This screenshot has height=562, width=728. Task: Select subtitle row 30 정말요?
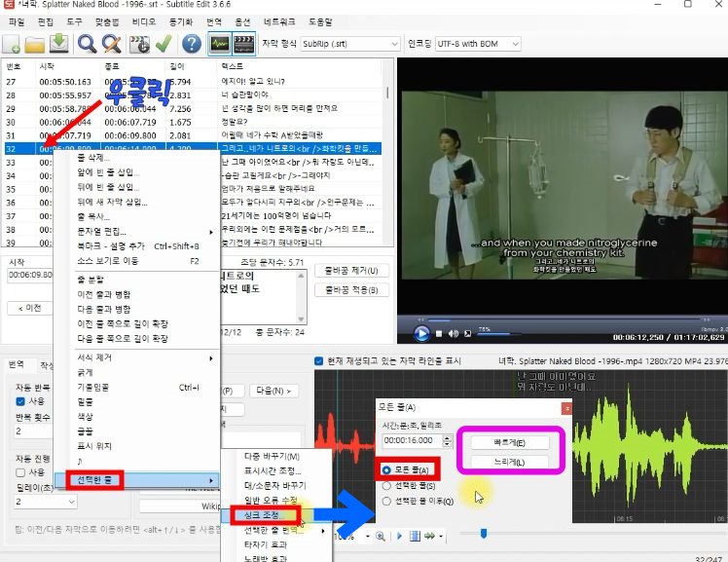[x=193, y=122]
